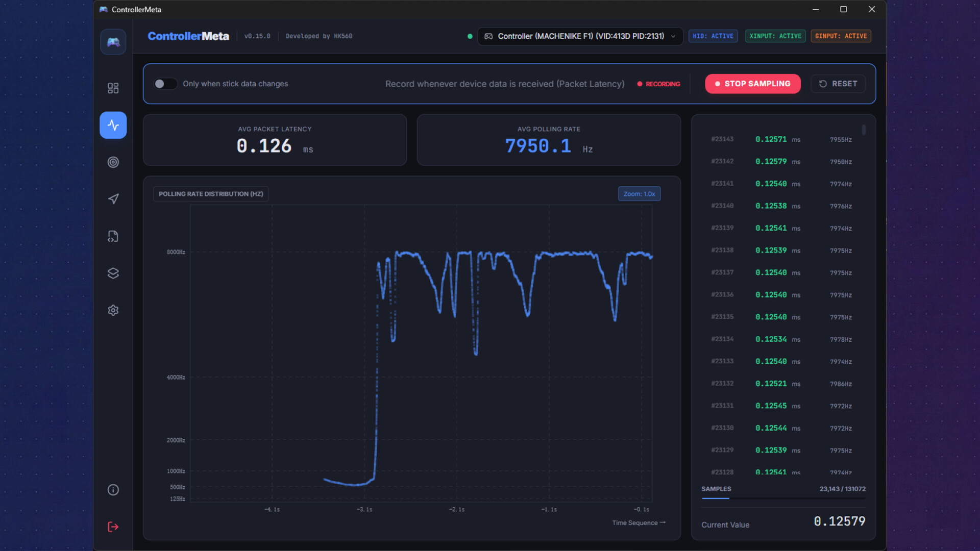Click the paper-plane arrow sidebar icon
Viewport: 980px width, 551px height.
point(113,199)
